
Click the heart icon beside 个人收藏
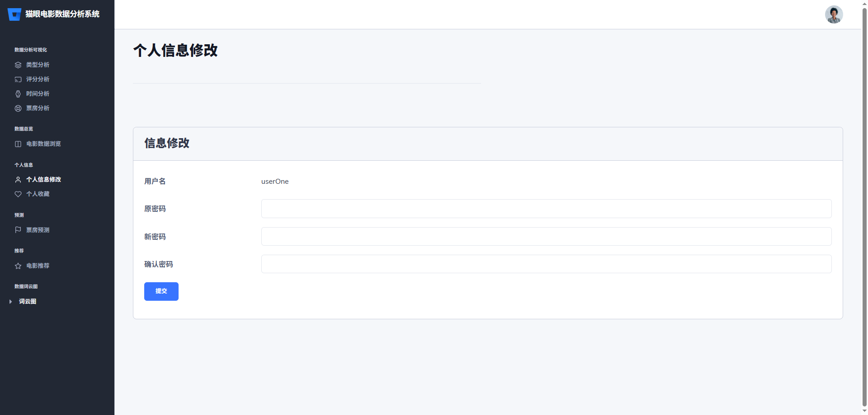pyautogui.click(x=18, y=194)
